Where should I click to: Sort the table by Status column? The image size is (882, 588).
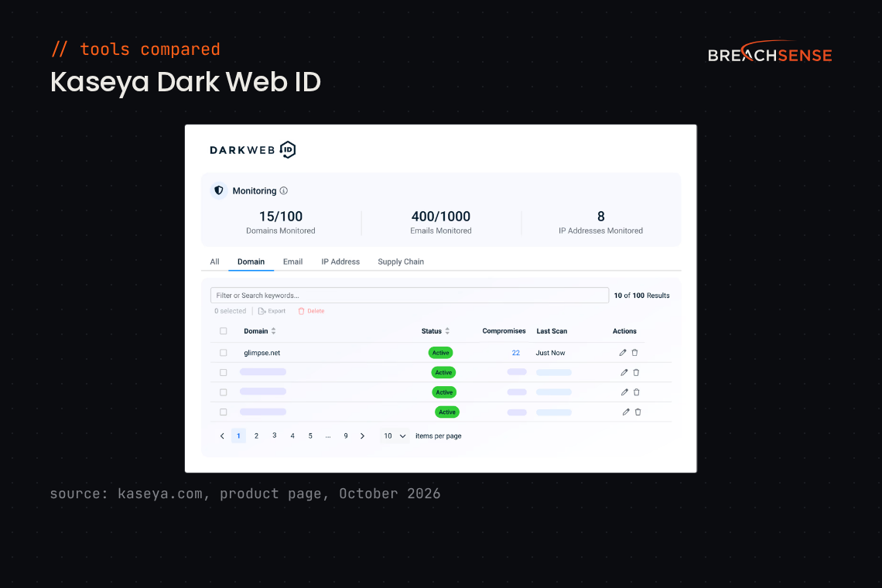(447, 331)
